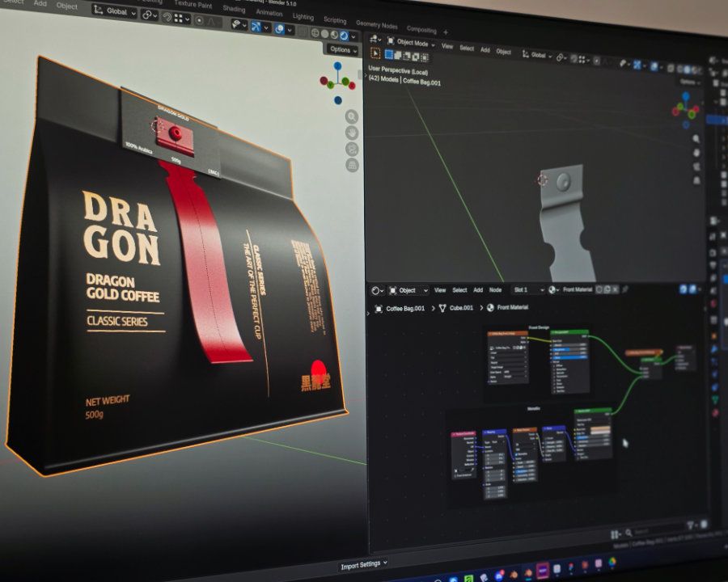Select material preview shading in left viewport
Viewport: 728px width, 582px height.
(334, 35)
